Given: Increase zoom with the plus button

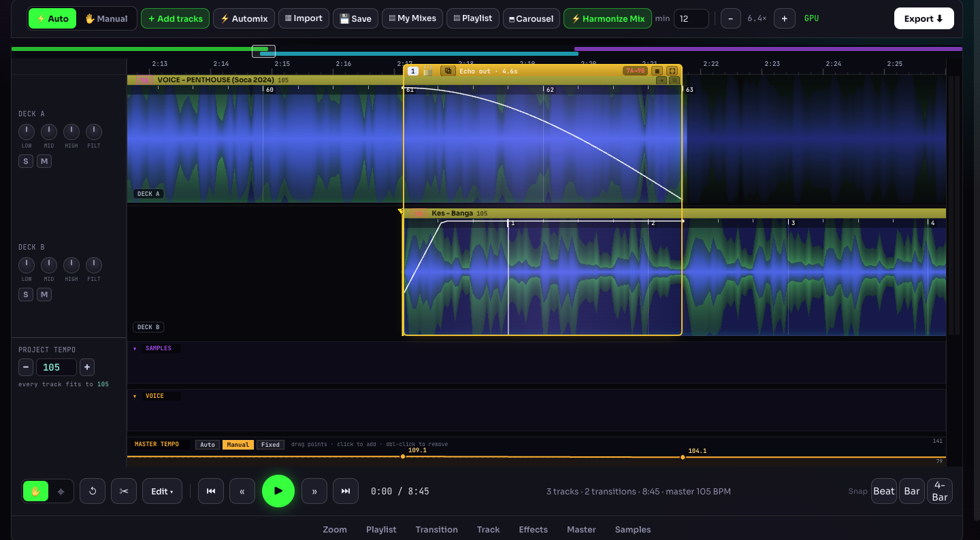Looking at the screenshot, I should click(784, 18).
